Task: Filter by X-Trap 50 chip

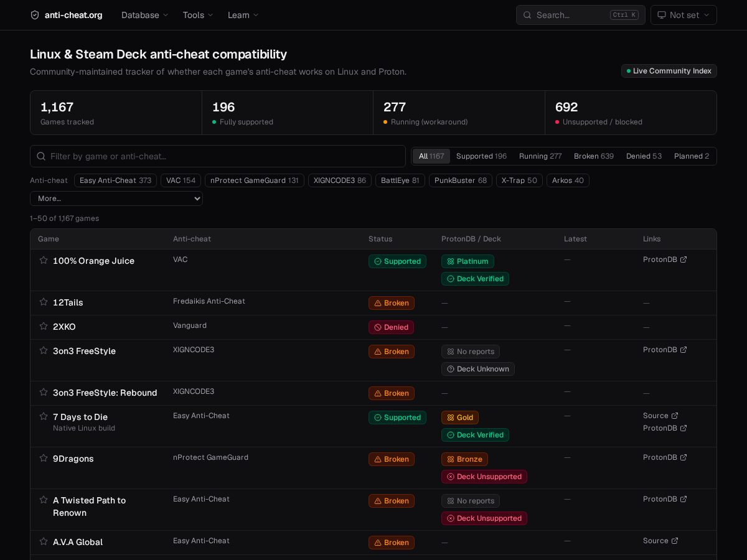Action: pos(519,180)
